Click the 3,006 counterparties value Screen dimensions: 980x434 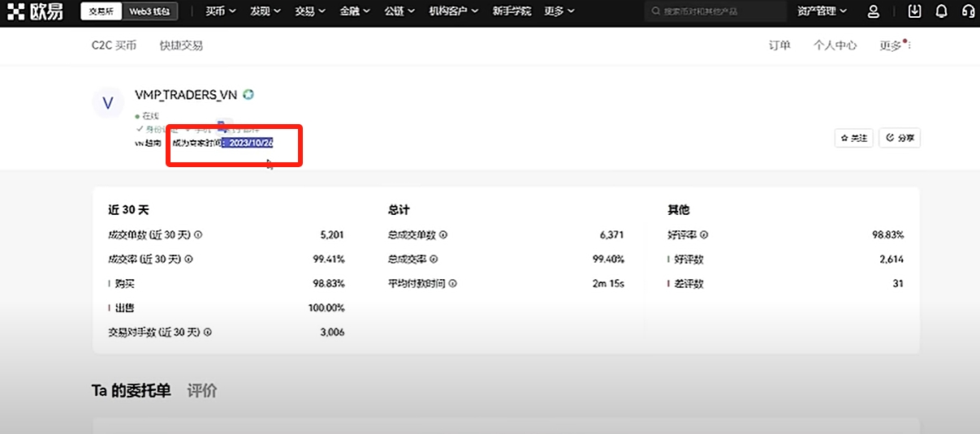pos(332,332)
